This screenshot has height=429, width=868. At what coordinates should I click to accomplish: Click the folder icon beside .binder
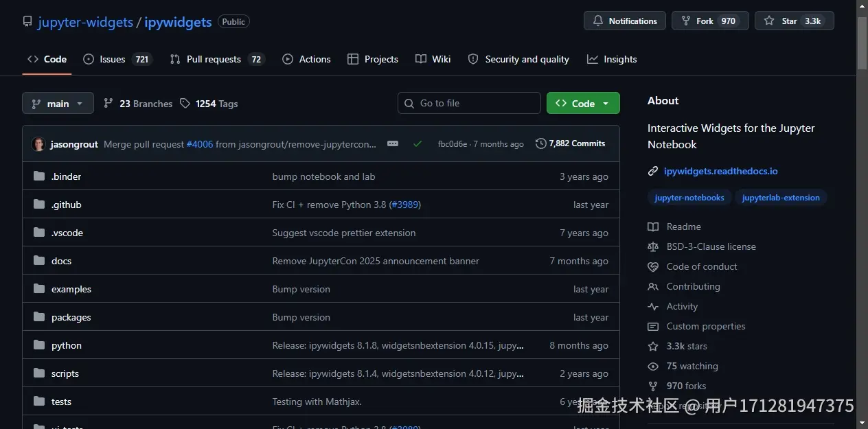pos(39,176)
